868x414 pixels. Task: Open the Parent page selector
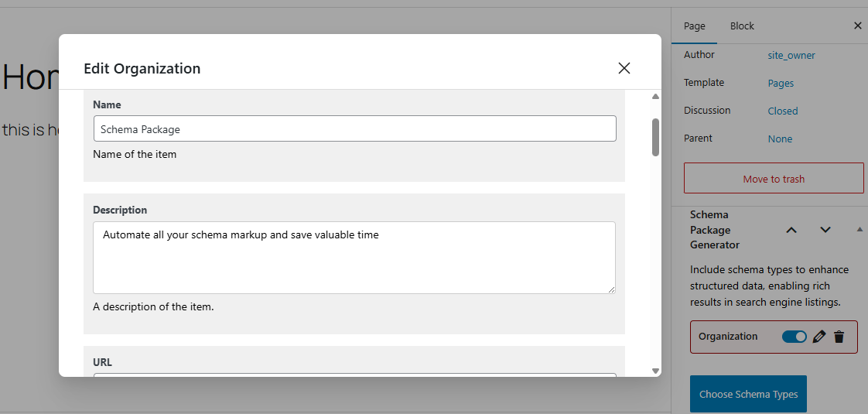[780, 139]
